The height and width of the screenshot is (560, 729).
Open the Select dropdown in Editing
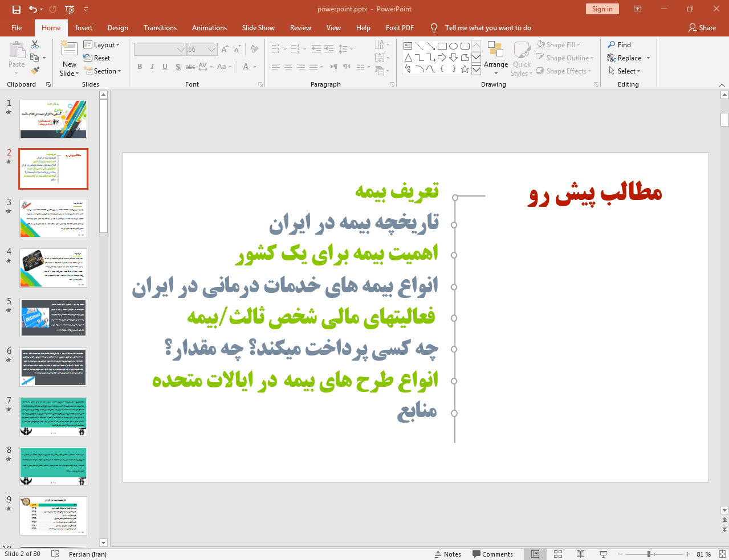pos(624,71)
